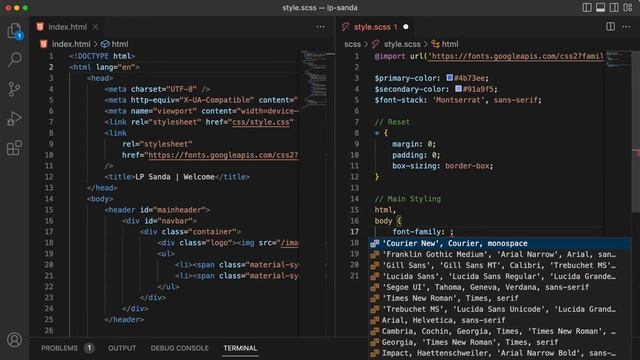Select 'Lucida Sans' font suggestion
Image resolution: width=640 pixels, height=360 pixels.
coord(500,276)
